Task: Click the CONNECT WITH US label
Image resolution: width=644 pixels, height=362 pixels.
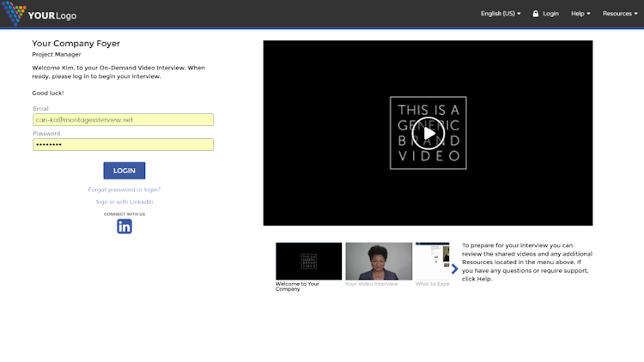Action: coord(124,214)
